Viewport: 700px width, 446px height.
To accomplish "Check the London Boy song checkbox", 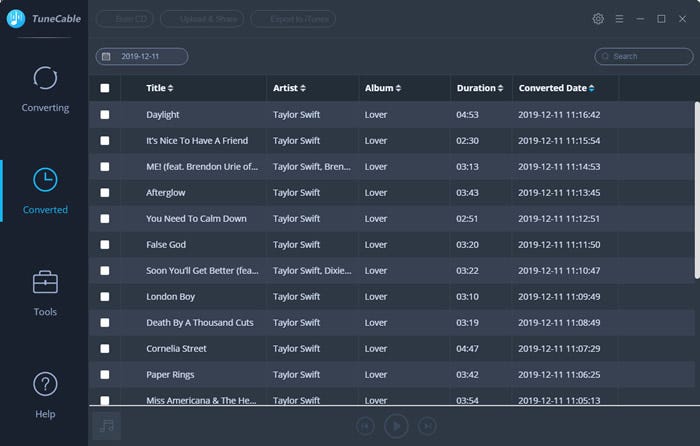I will (105, 296).
